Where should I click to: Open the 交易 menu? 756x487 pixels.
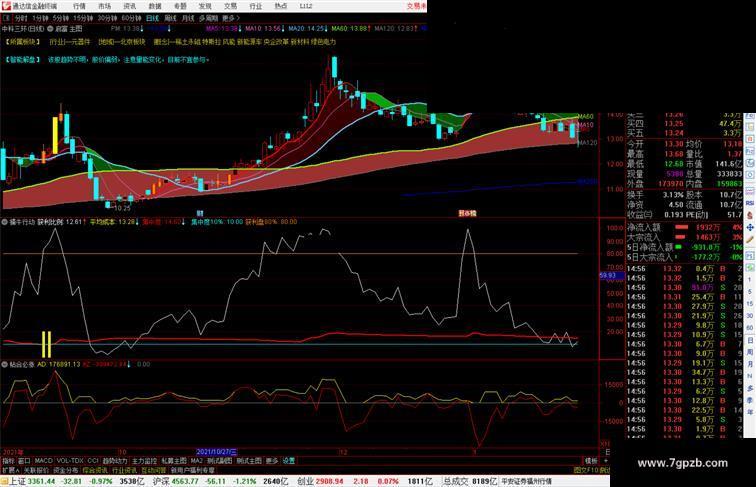pyautogui.click(x=230, y=6)
